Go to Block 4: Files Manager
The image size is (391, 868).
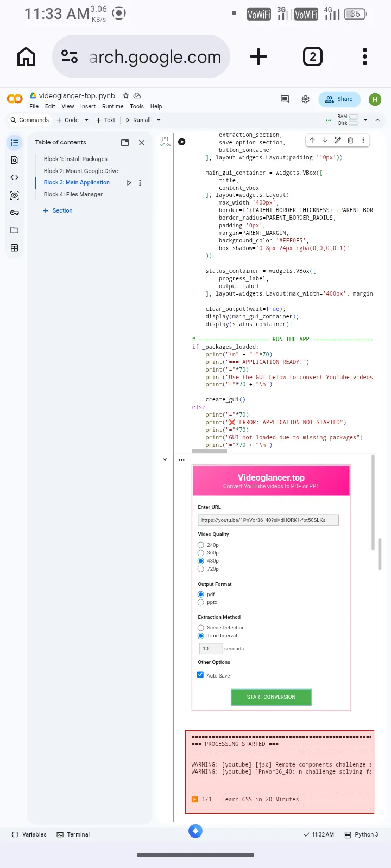tap(73, 194)
